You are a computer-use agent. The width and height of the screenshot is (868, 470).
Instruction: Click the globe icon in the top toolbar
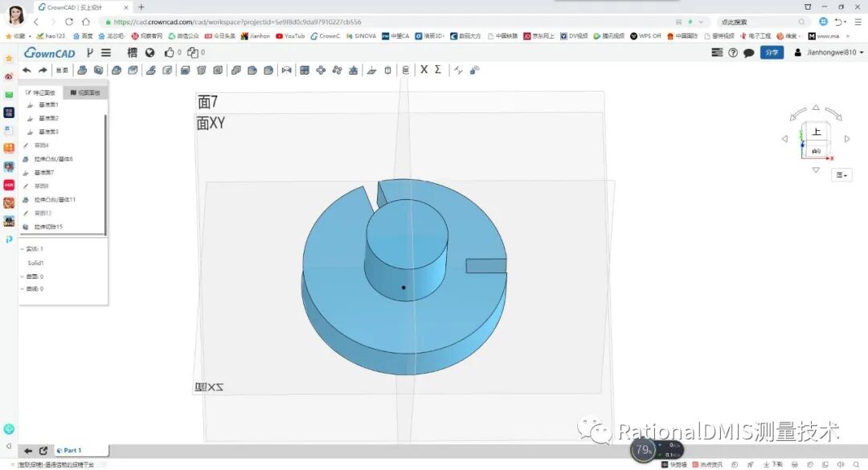pos(149,52)
